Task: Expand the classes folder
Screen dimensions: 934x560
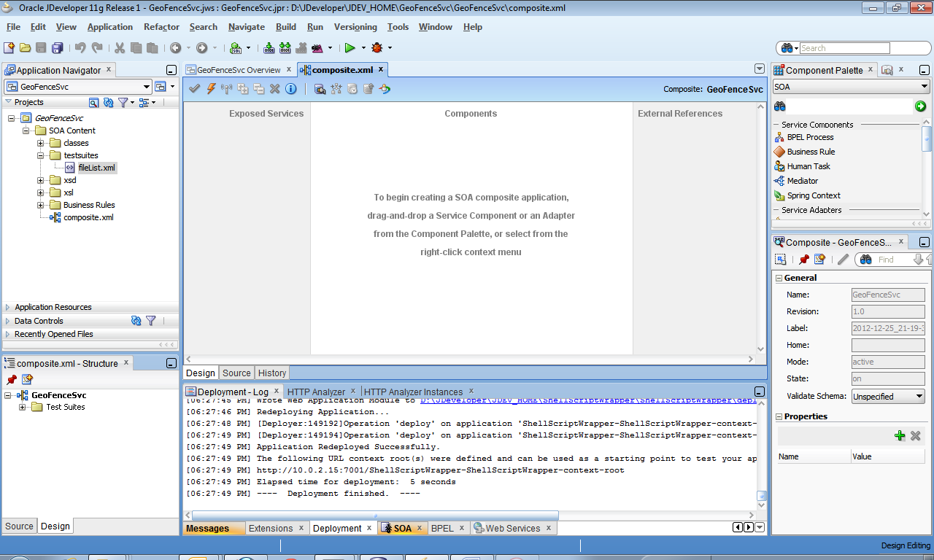Action: pyautogui.click(x=42, y=143)
